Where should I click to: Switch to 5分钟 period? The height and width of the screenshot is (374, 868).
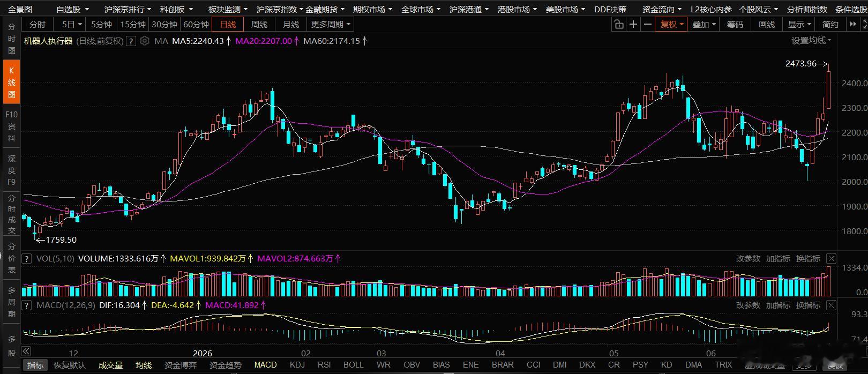coord(101,25)
